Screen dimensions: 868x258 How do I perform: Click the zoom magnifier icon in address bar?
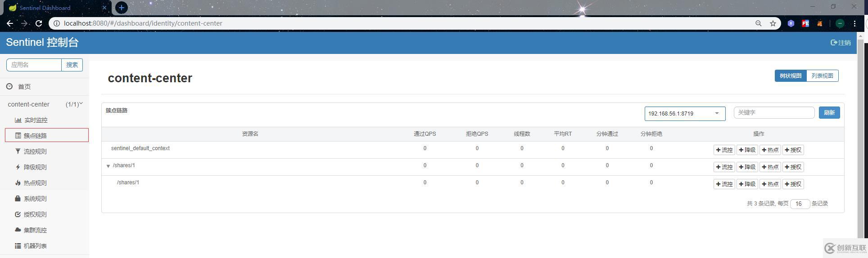coord(759,23)
